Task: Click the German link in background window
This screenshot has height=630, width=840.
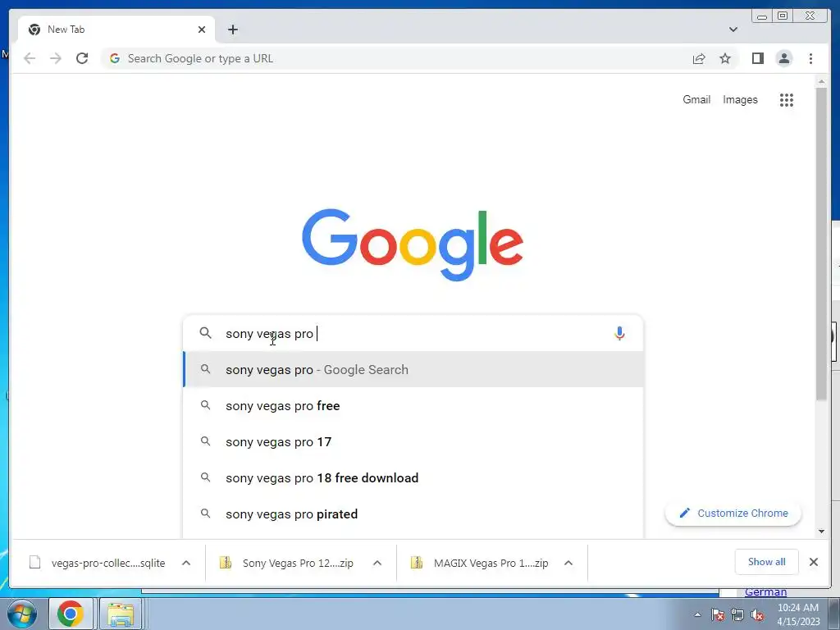Action: tap(765, 592)
